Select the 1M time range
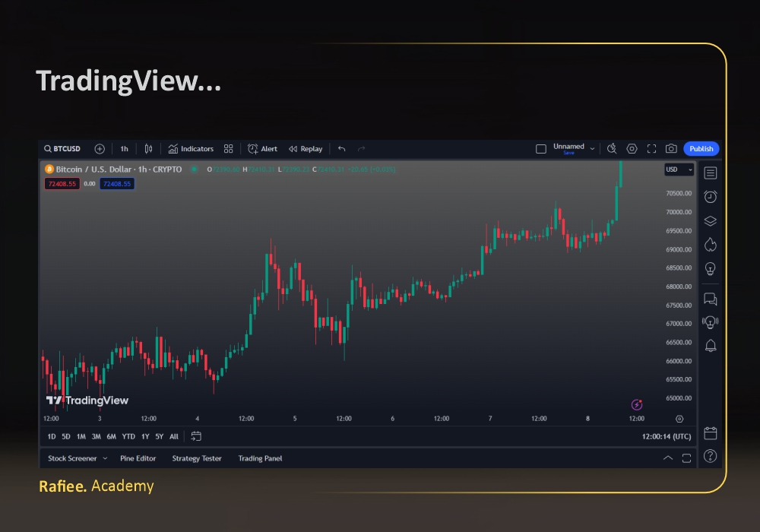The width and height of the screenshot is (760, 532). [81, 436]
